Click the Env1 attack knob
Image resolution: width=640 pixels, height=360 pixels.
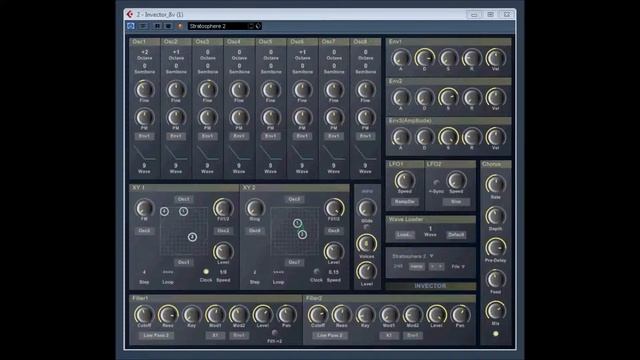click(401, 58)
